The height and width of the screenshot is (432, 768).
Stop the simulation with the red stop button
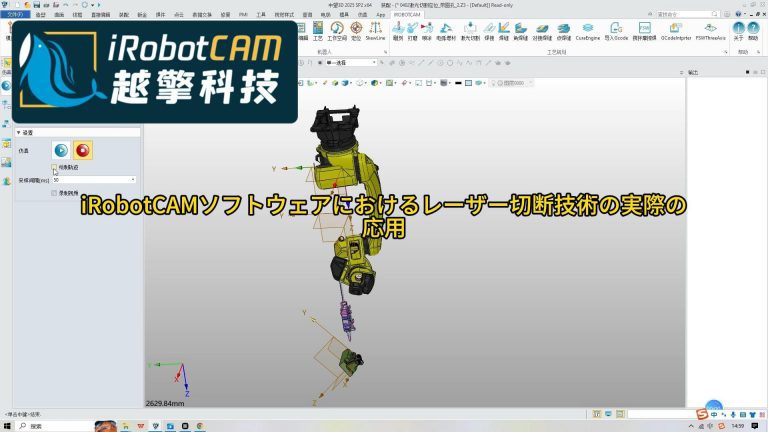(83, 150)
